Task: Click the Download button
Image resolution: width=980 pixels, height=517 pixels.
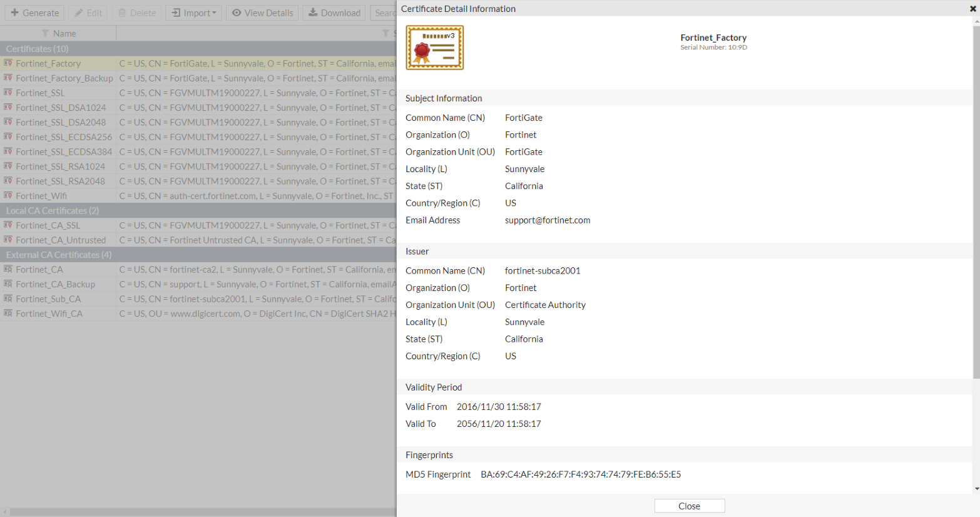Action: [334, 13]
